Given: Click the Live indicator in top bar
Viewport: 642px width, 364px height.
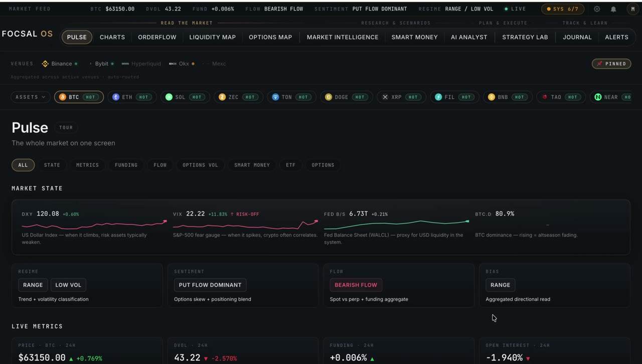Looking at the screenshot, I should [515, 9].
